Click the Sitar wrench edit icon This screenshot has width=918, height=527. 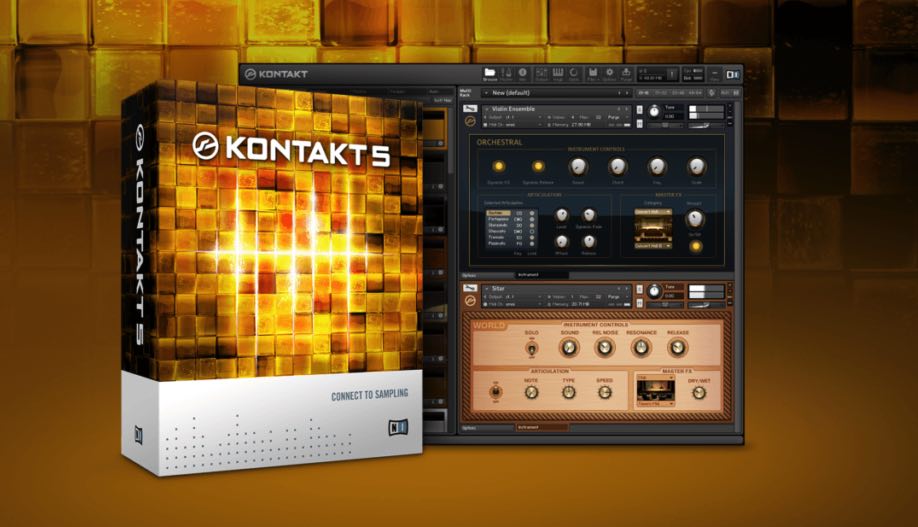470,288
